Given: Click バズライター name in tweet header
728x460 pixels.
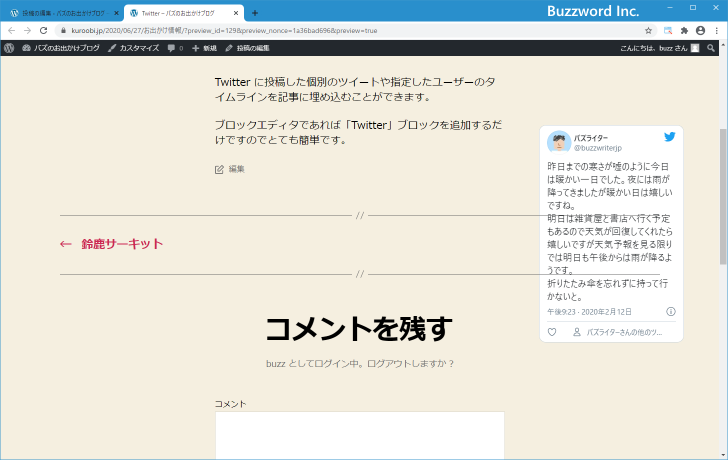Looking at the screenshot, I should point(591,138).
